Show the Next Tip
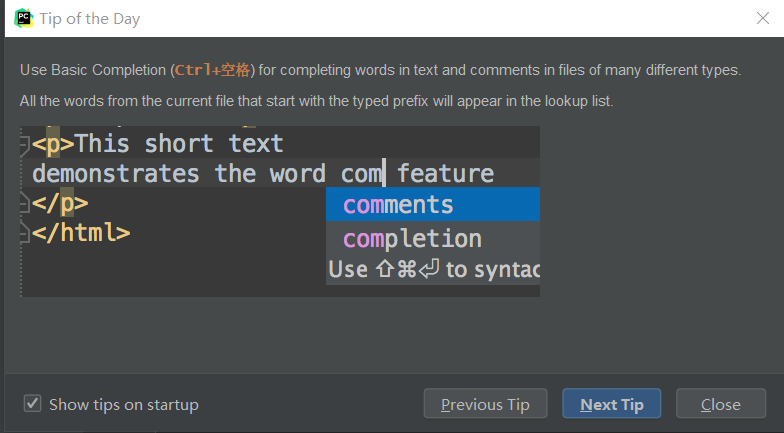Screen dimensions: 784x433 click(x=611, y=404)
